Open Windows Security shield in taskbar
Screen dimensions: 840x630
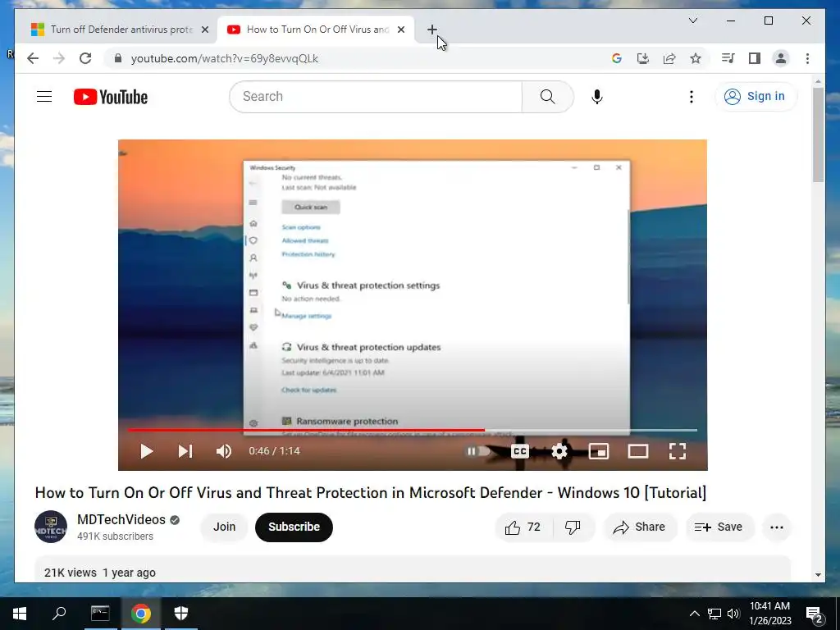[x=181, y=614]
